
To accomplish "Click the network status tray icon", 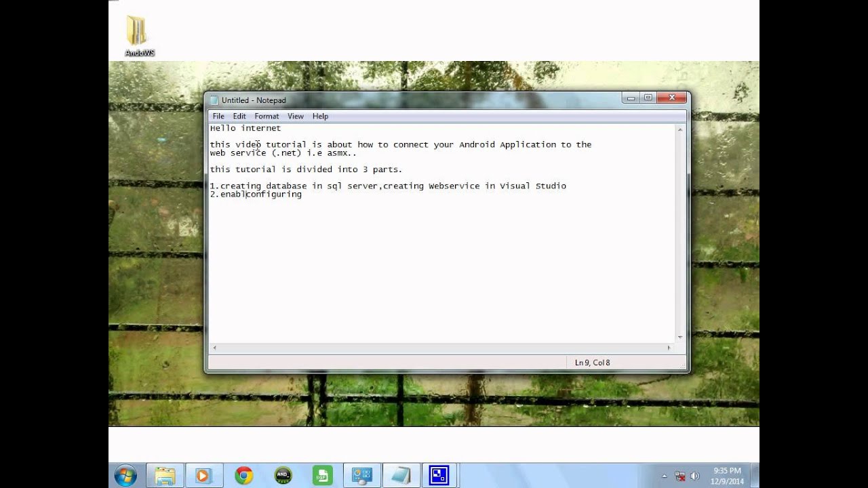I will click(x=680, y=476).
